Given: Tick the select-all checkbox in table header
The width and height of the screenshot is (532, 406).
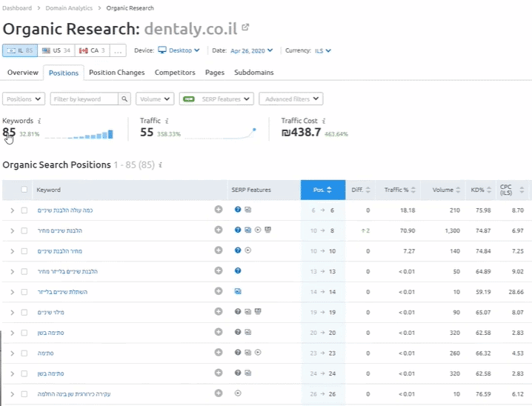Looking at the screenshot, I should [24, 189].
